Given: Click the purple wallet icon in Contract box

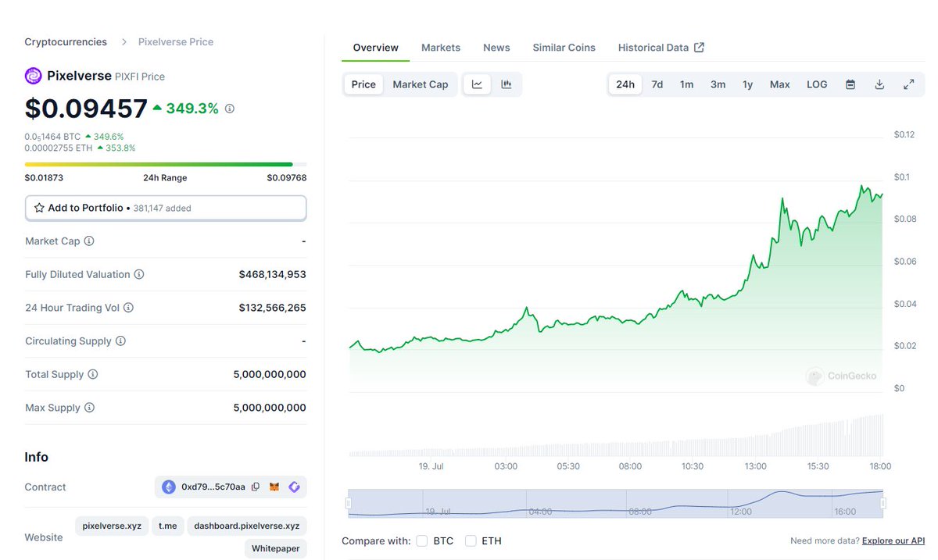Looking at the screenshot, I should pyautogui.click(x=294, y=487).
